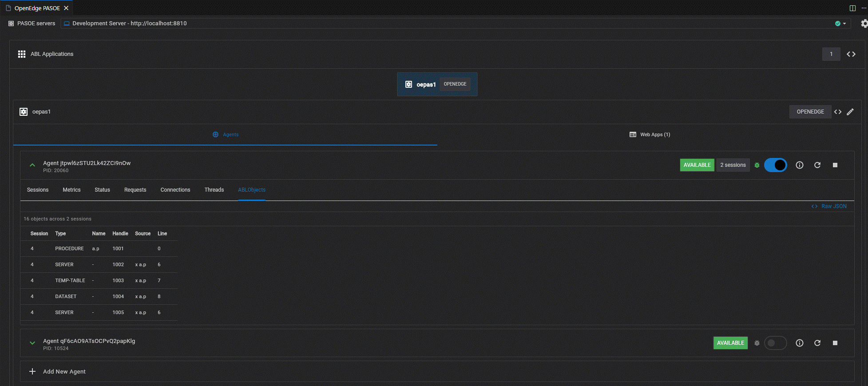Open the Metrics tab

(71, 190)
